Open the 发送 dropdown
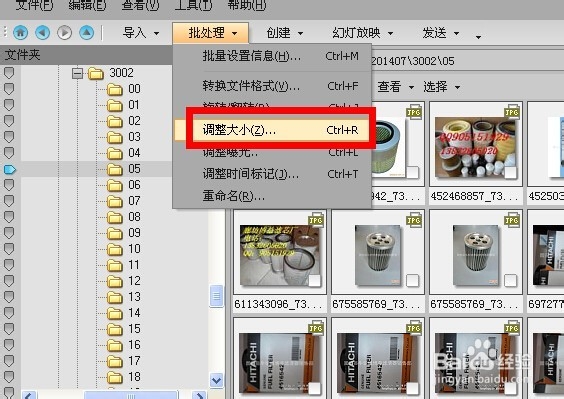This screenshot has width=564, height=399. tap(441, 33)
